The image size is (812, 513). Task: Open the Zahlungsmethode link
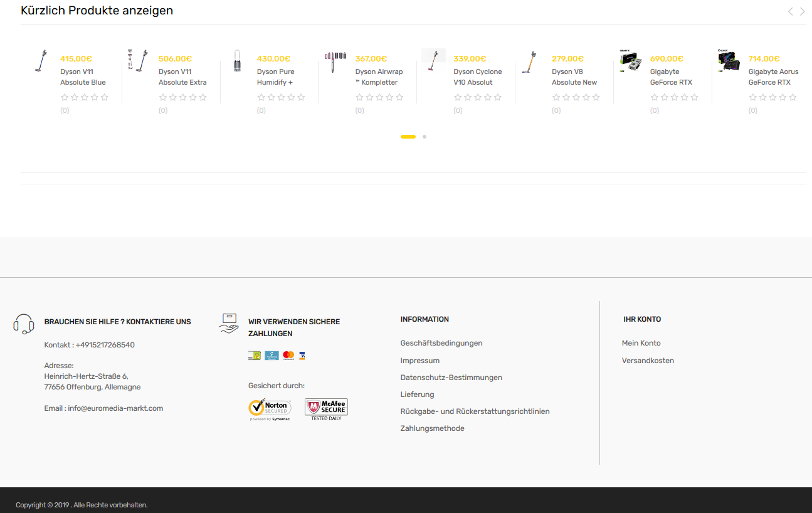[x=432, y=428]
